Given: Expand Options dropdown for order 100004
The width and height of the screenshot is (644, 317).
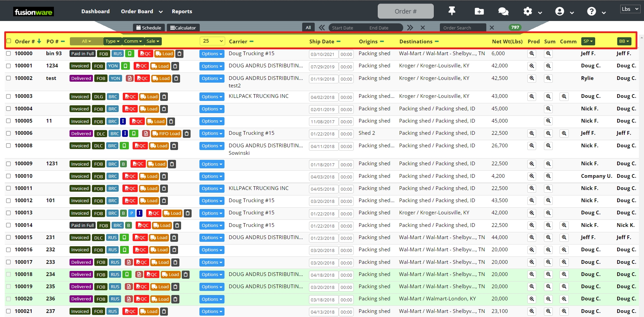Looking at the screenshot, I should click(212, 109).
